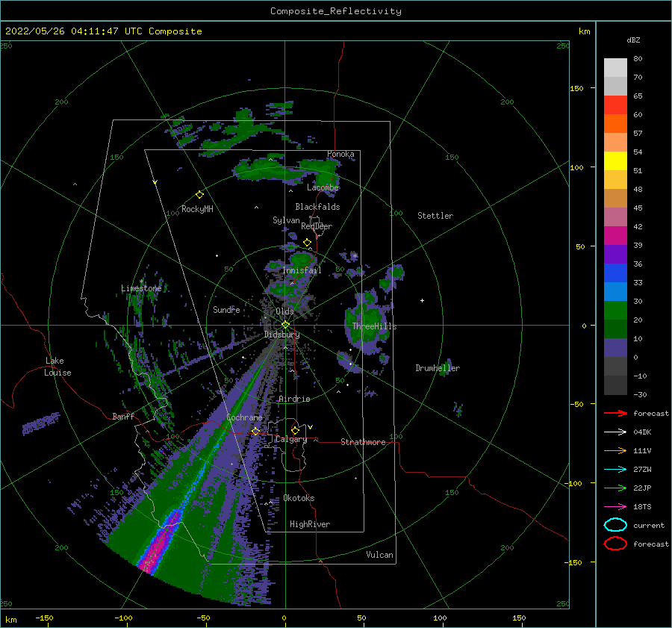Click the Olds label
The height and width of the screenshot is (628, 672).
[x=284, y=311]
